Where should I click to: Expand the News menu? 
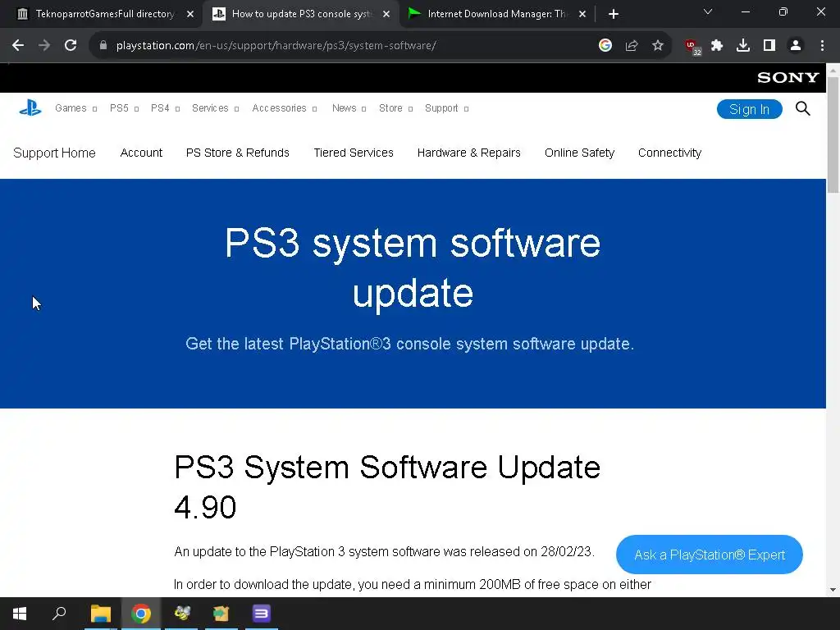tap(349, 108)
